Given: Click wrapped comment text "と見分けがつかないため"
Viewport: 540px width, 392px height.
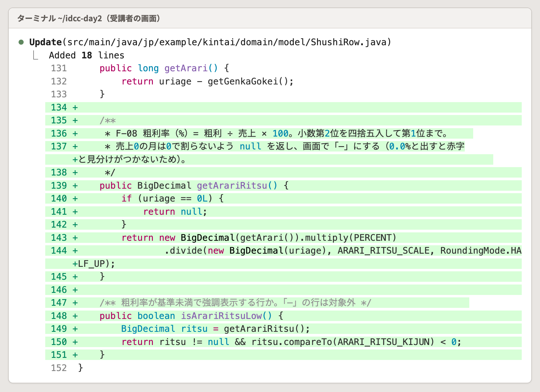Looking at the screenshot, I should point(128,160).
